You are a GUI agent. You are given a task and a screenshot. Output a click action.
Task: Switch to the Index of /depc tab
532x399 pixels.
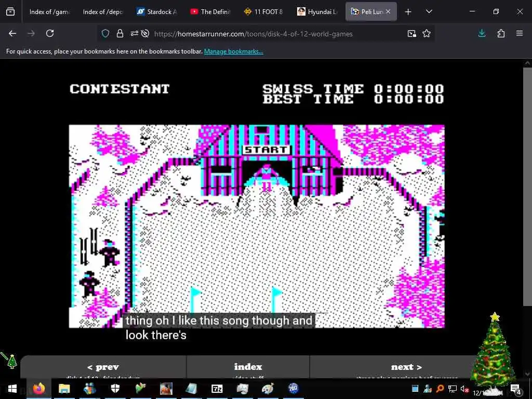point(102,11)
